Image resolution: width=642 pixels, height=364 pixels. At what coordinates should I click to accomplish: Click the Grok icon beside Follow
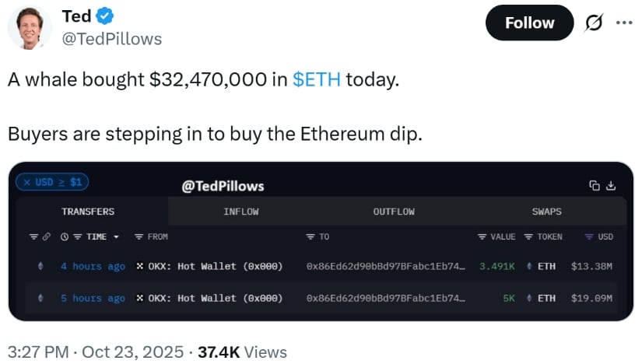593,23
